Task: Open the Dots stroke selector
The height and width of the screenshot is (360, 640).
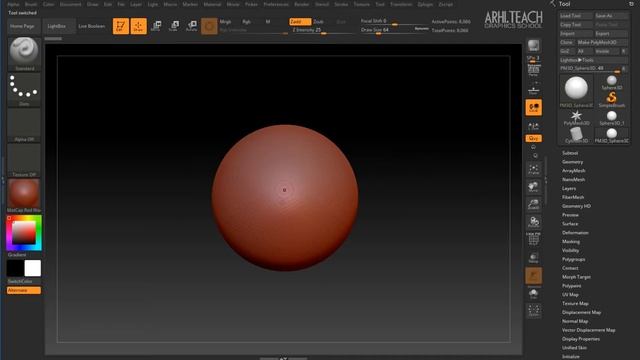Action: (x=24, y=90)
